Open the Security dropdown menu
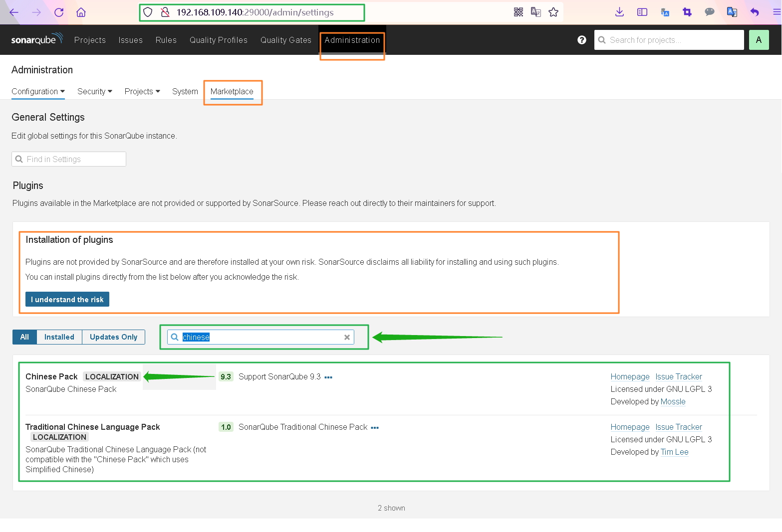This screenshot has width=782, height=532. 95,91
